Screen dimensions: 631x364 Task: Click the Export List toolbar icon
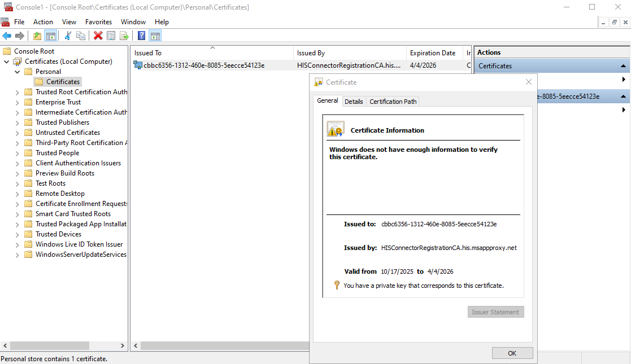click(124, 36)
